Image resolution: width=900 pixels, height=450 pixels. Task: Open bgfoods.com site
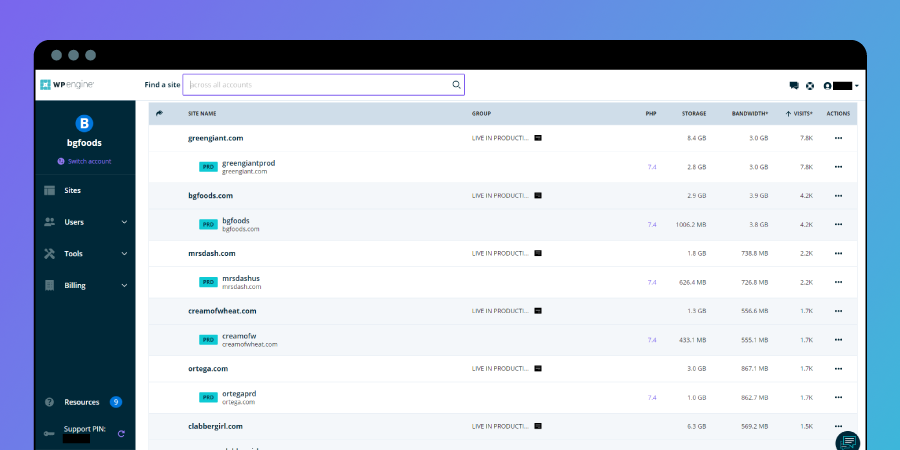[210, 196]
